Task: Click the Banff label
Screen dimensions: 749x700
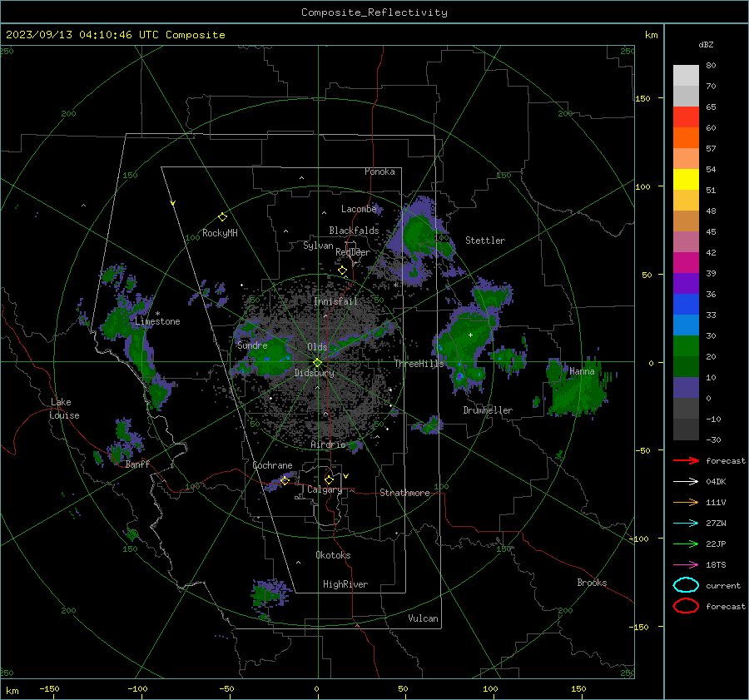Action: pos(137,464)
